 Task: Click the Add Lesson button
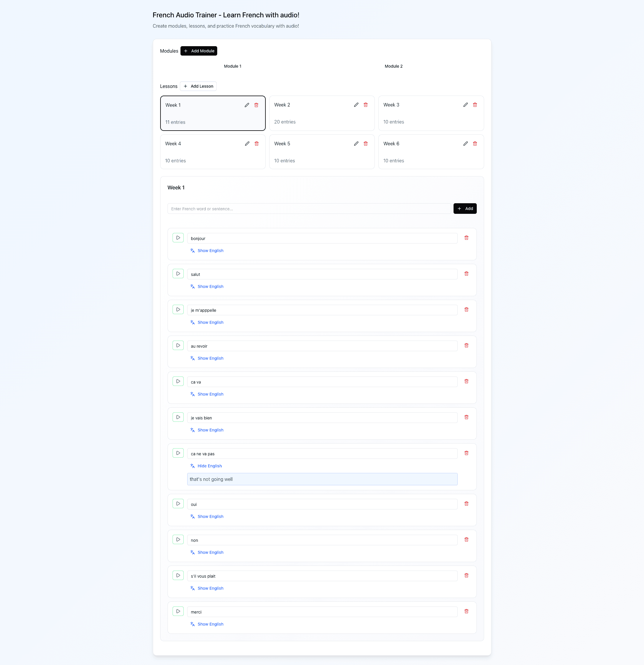[198, 86]
